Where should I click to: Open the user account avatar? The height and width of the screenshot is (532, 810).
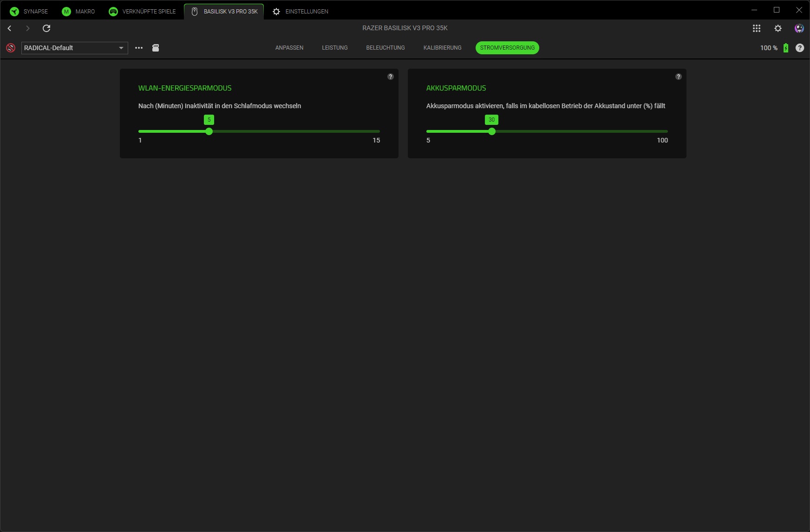[x=799, y=28]
